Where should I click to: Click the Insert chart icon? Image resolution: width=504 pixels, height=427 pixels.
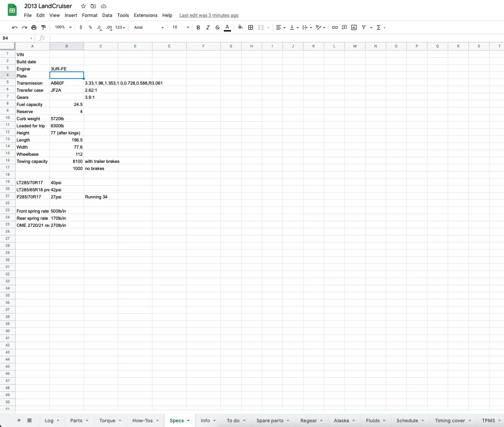pos(354,27)
